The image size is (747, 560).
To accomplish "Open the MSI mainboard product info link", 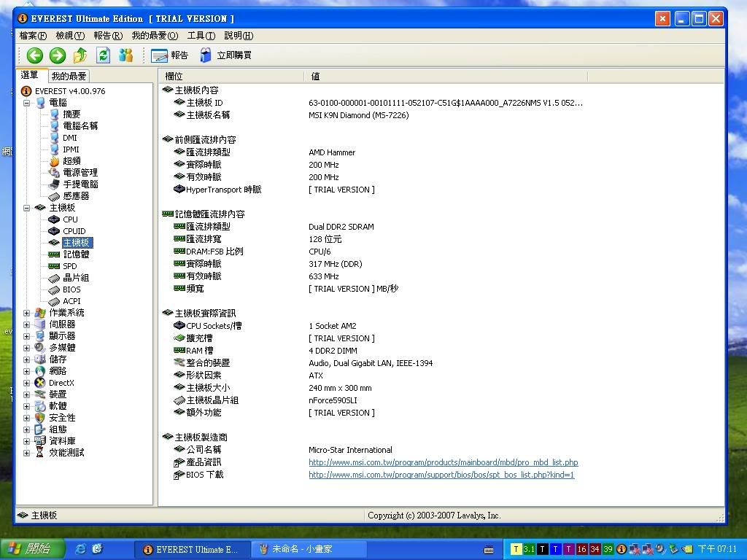I will (443, 462).
